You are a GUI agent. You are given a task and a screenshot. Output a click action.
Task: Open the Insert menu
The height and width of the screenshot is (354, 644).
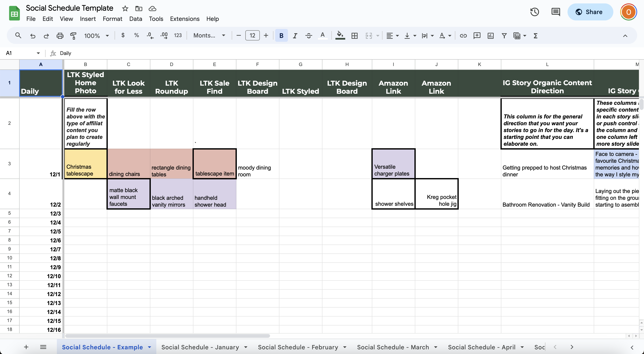tap(88, 19)
